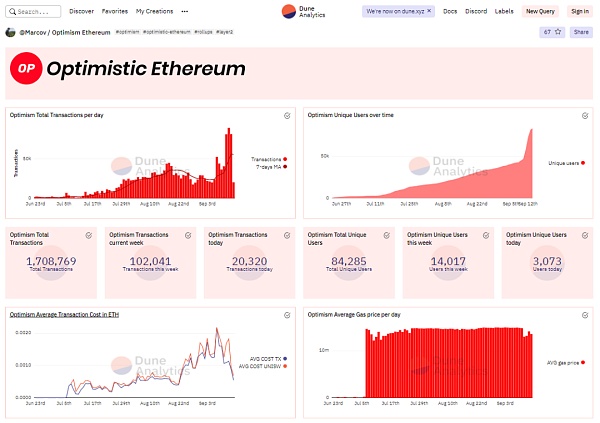Open the Labels link
Image resolution: width=600 pixels, height=423 pixels.
(x=504, y=11)
